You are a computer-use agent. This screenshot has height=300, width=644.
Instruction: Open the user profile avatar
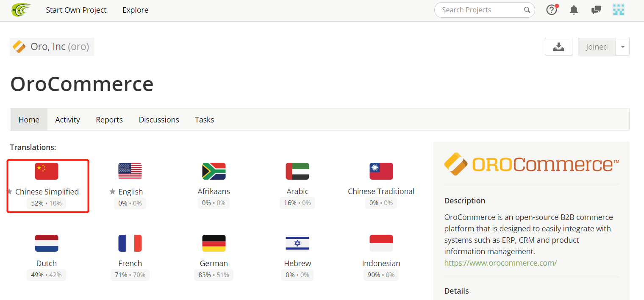coord(619,10)
